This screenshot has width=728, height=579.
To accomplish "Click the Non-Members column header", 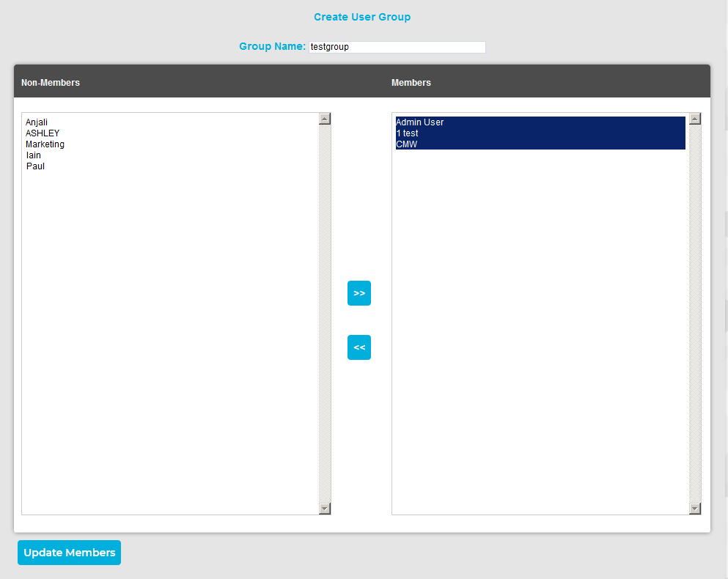I will pyautogui.click(x=51, y=83).
